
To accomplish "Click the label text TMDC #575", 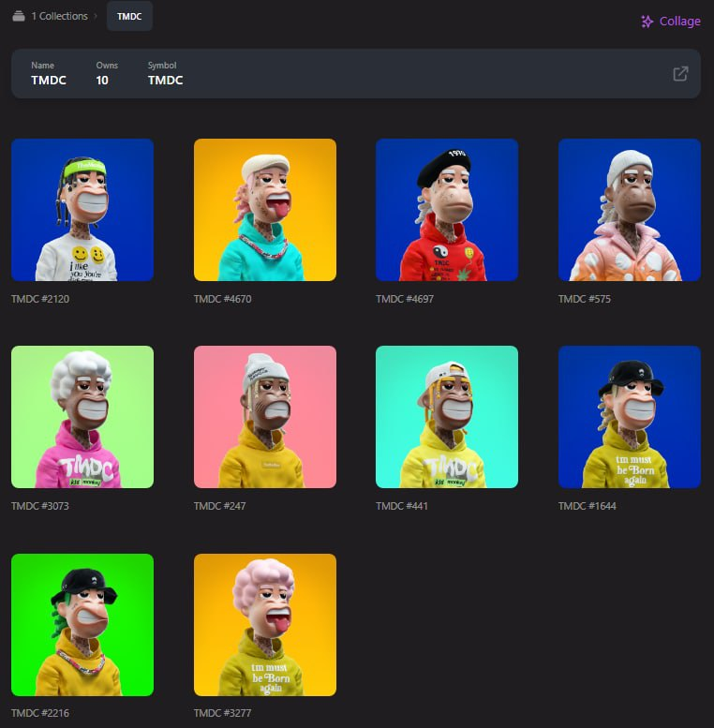I will 585,299.
